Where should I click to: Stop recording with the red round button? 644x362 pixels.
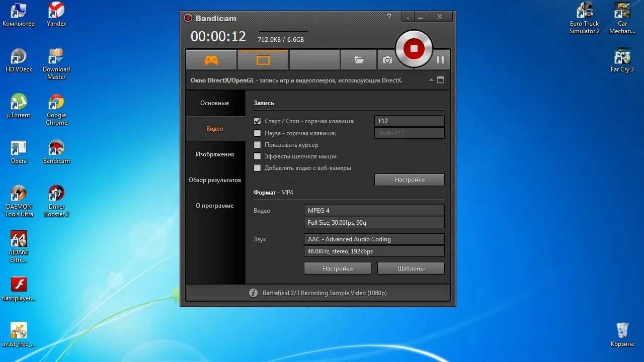[x=414, y=48]
